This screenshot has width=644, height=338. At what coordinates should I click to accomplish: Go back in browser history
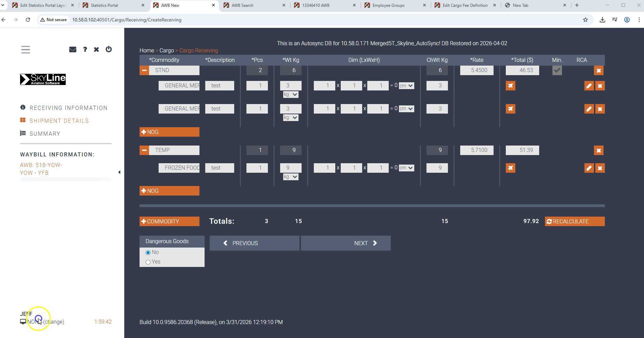(4, 20)
